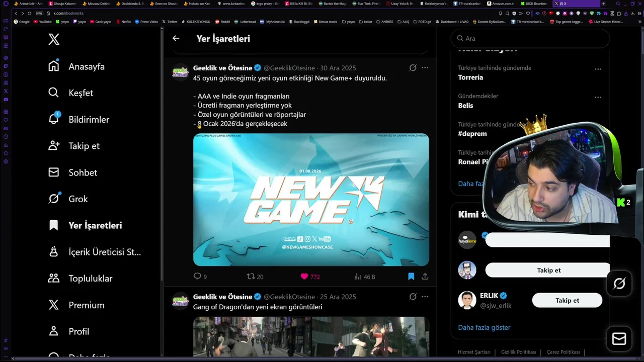This screenshot has width=644, height=362.
Task: Open tab search magnifier in tab bar
Action: [618, 4]
